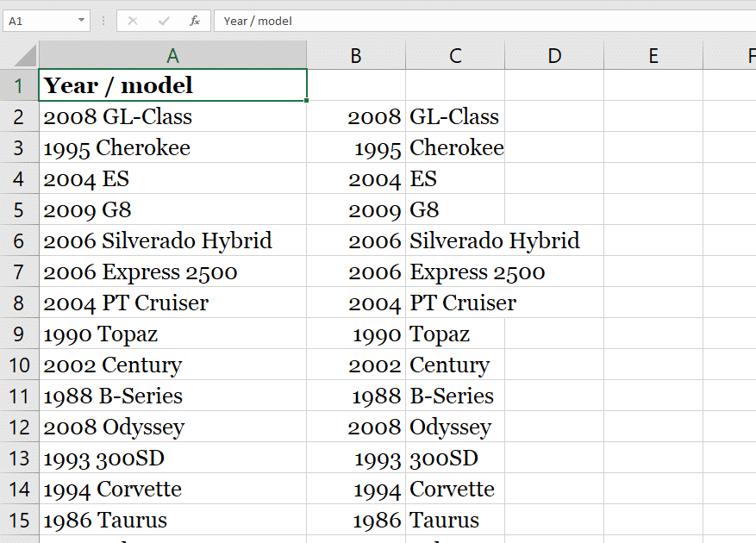The height and width of the screenshot is (543, 756).
Task: Click the fill handle on selected cell A1
Action: [x=307, y=99]
